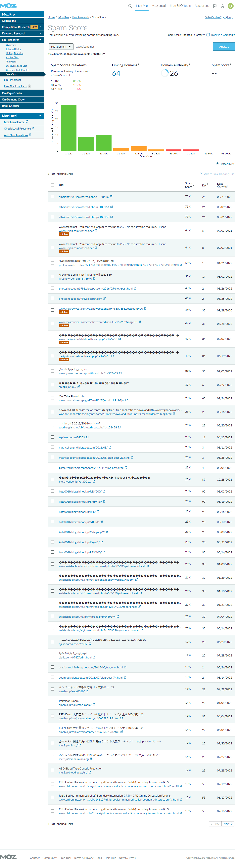The width and height of the screenshot is (235, 868).
Task: Open Link Tracking Lists sidebar link
Action: (x=15, y=87)
